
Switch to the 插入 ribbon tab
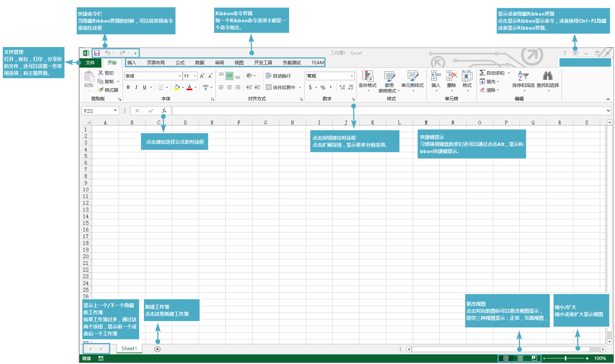(132, 63)
